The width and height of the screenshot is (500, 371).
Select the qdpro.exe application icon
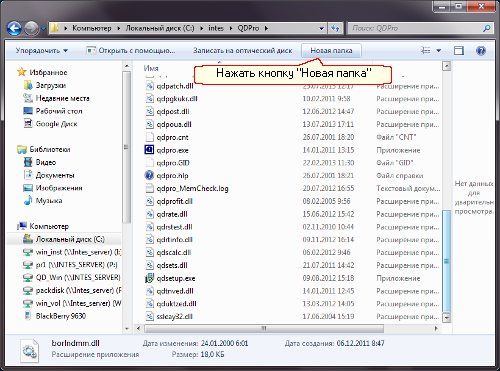tap(149, 150)
